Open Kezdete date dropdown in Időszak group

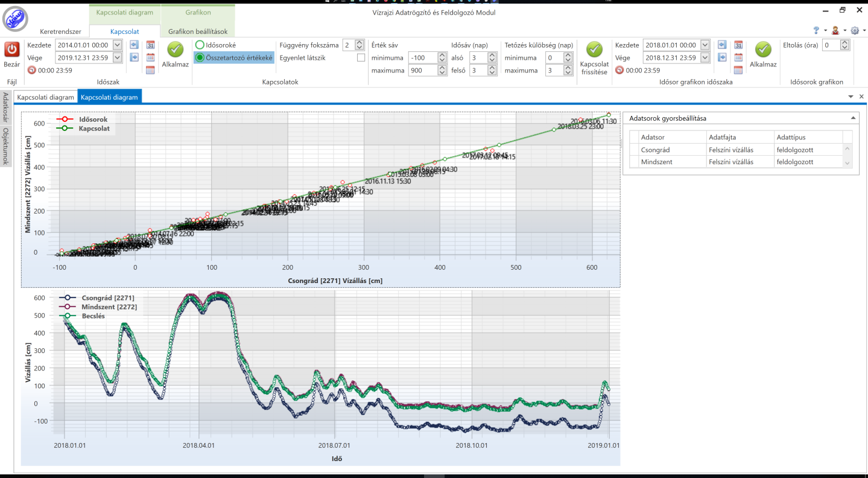pyautogui.click(x=117, y=45)
